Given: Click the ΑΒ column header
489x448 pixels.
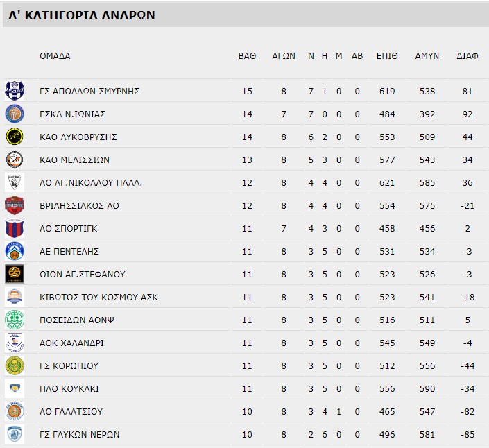Looking at the screenshot, I should click(357, 56).
